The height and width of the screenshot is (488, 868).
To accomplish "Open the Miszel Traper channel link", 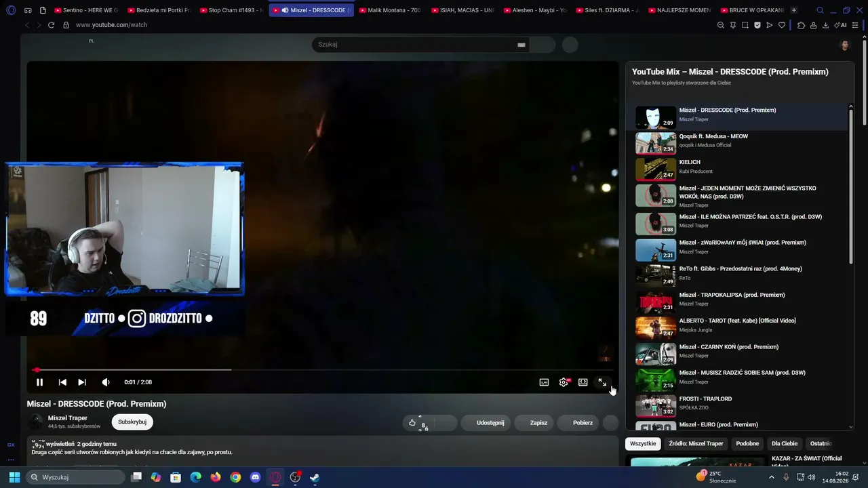I will pos(68,418).
